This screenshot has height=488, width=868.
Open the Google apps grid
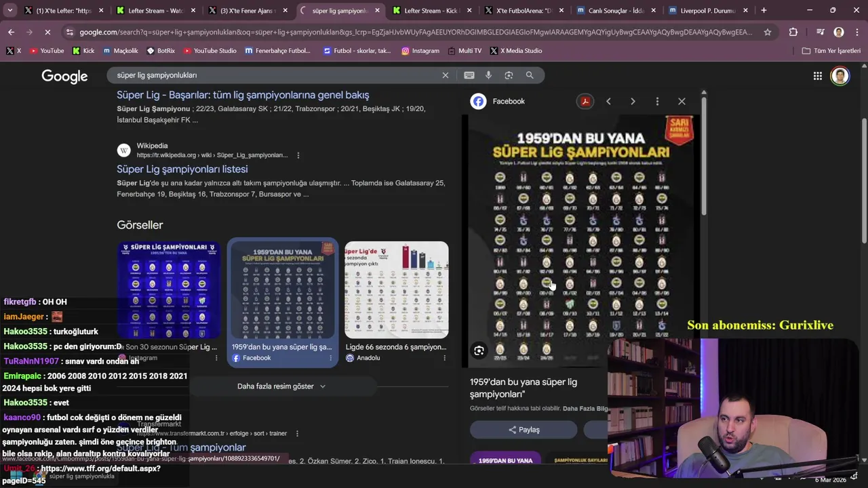click(818, 76)
